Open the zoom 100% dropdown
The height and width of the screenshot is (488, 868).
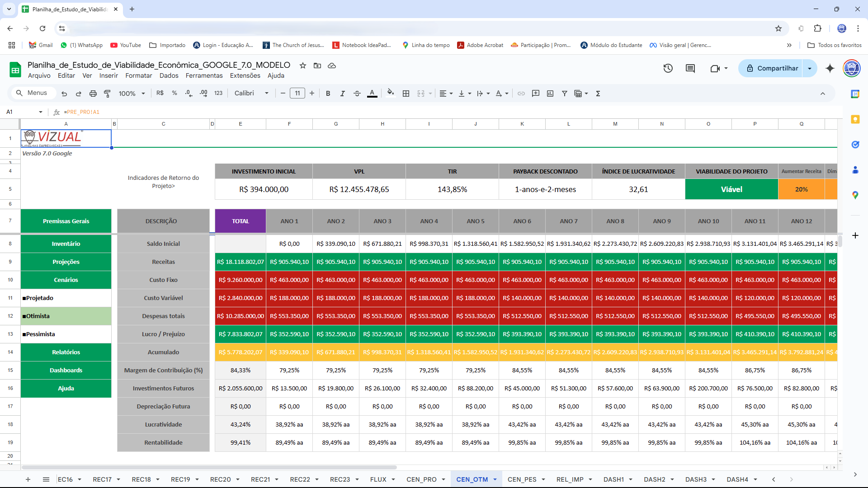tap(132, 94)
